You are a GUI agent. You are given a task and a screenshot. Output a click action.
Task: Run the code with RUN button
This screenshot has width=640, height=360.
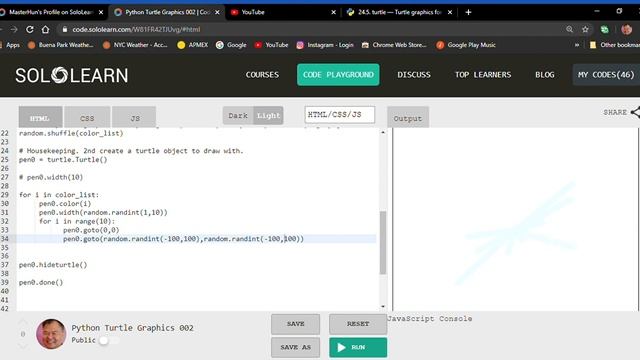[358, 347]
